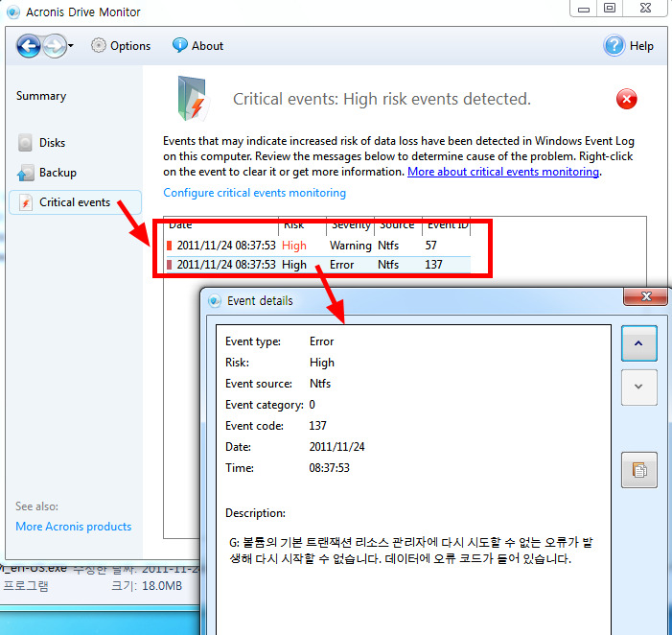Go to the Backup section
672x635 pixels.
tap(57, 173)
